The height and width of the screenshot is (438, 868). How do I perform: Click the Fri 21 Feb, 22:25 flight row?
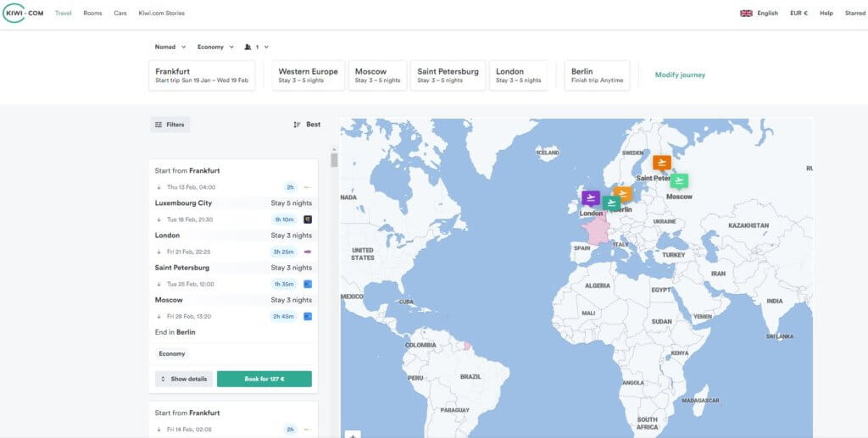(x=233, y=252)
